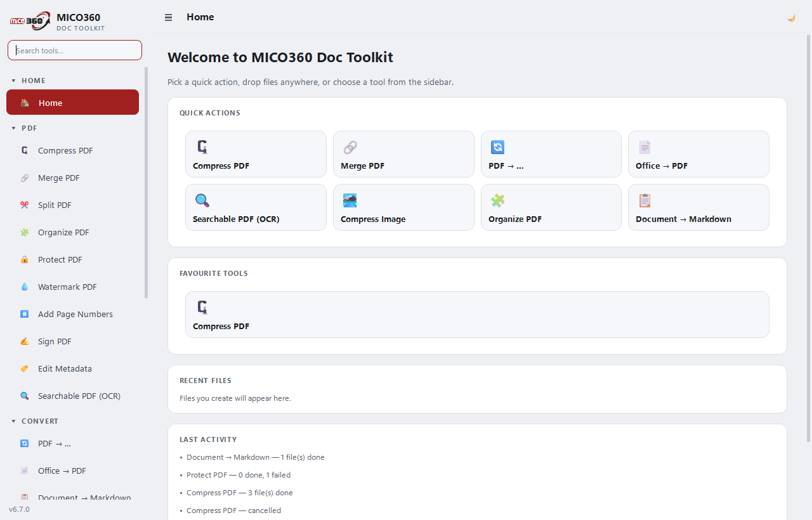
Task: Click the Protect PDF lock icon in sidebar
Action: [x=25, y=259]
